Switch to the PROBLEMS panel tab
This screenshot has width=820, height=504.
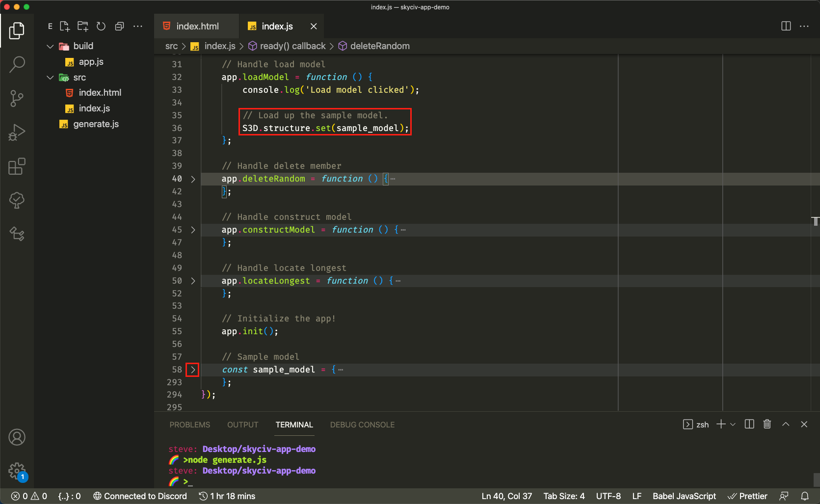189,424
